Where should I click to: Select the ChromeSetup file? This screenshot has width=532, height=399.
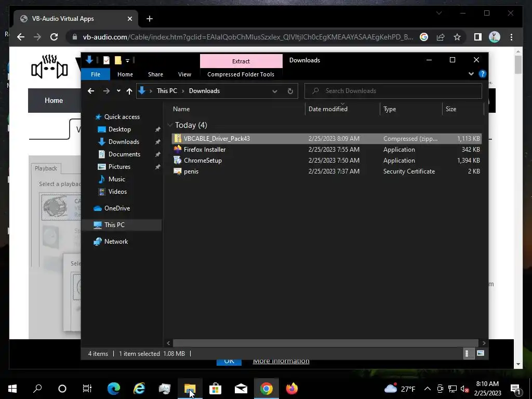click(326, 161)
